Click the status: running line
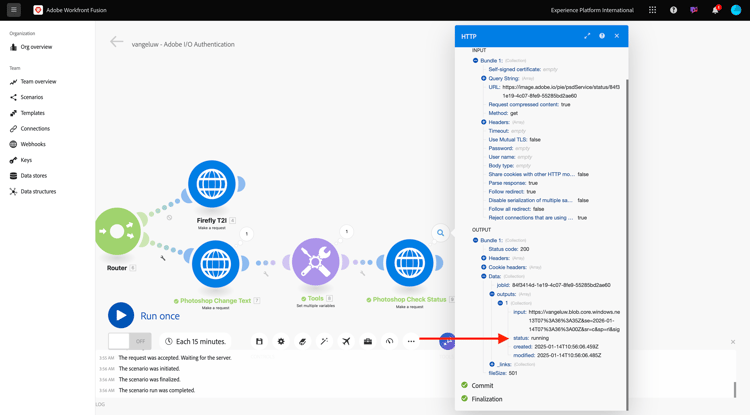The image size is (750, 415). [531, 338]
